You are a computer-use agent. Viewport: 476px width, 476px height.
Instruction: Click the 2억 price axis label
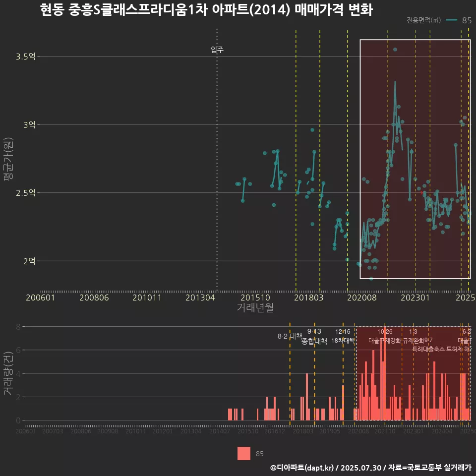pyautogui.click(x=29, y=261)
